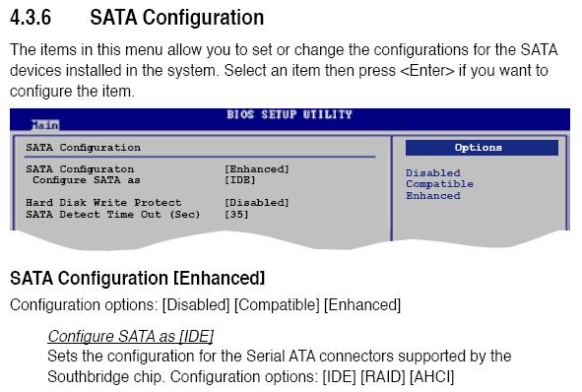Click the [RAID] option text in description
The height and width of the screenshot is (392, 582).
tap(383, 377)
